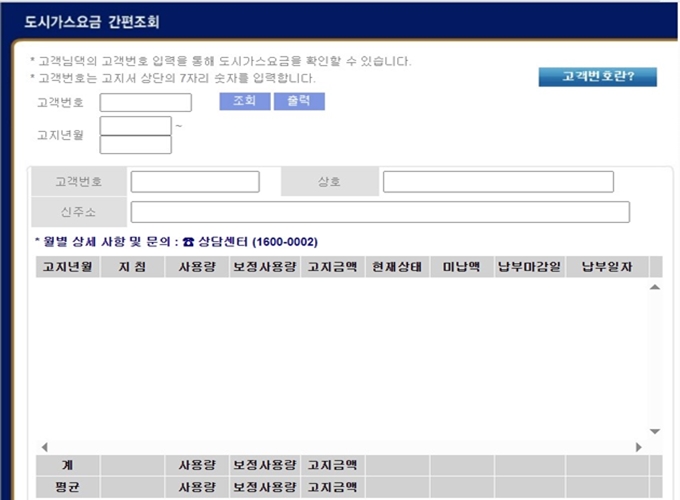680x500 pixels.
Task: Click 고지금액 cell in the 평균 row
Action: [x=333, y=487]
